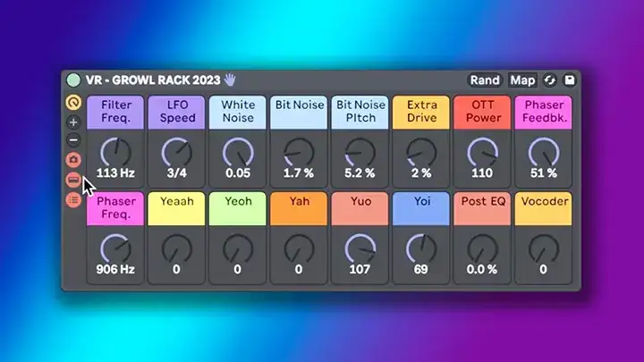Toggle the orange chain list show/hide icon
Viewport: 644px width, 362px height.
(73, 180)
